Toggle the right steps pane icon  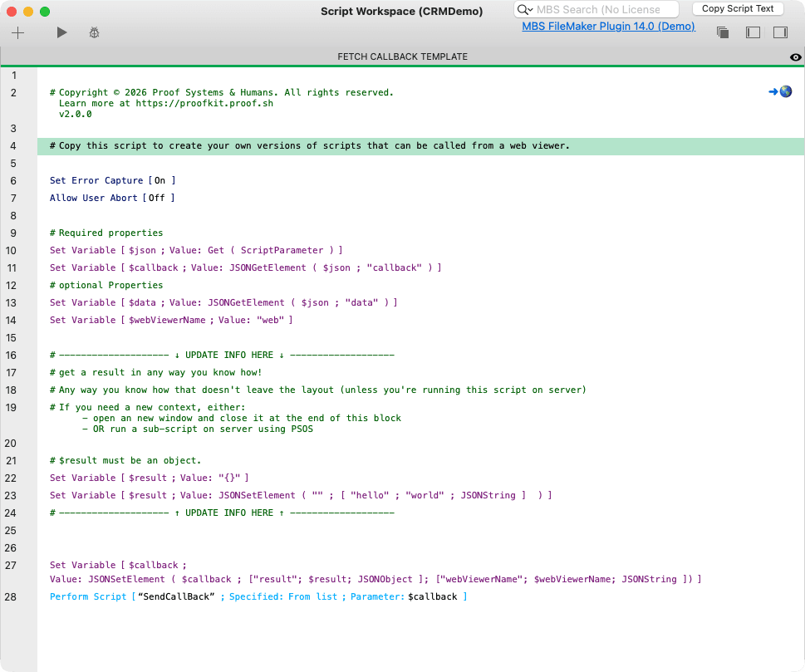pos(780,32)
